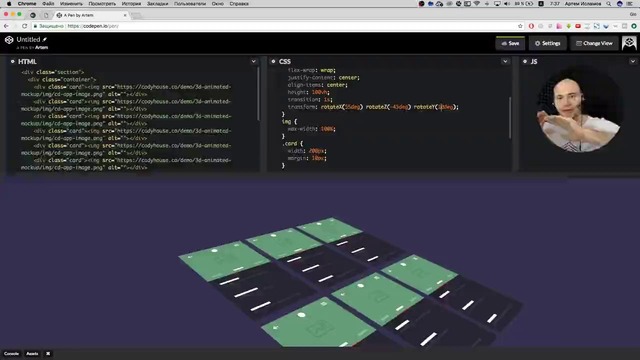Switch to the second pinned Chrome tab
This screenshot has height=360, width=640.
pyautogui.click(x=46, y=15)
